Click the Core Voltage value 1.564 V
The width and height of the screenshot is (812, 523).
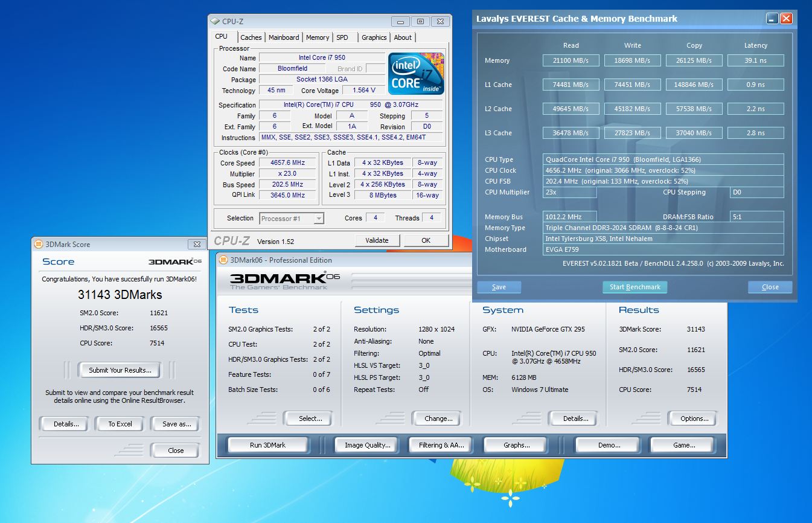point(363,91)
